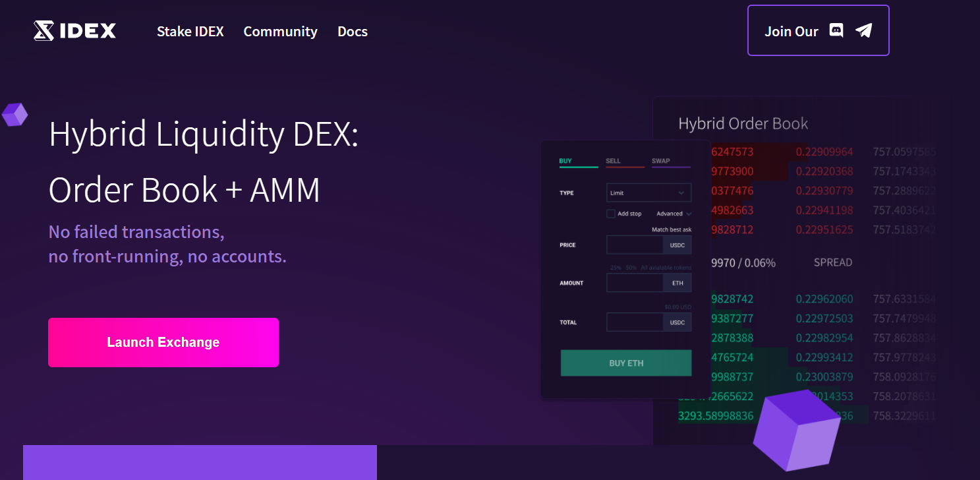Click bid price 0.22993412
This screenshot has height=480, width=980.
pyautogui.click(x=824, y=357)
